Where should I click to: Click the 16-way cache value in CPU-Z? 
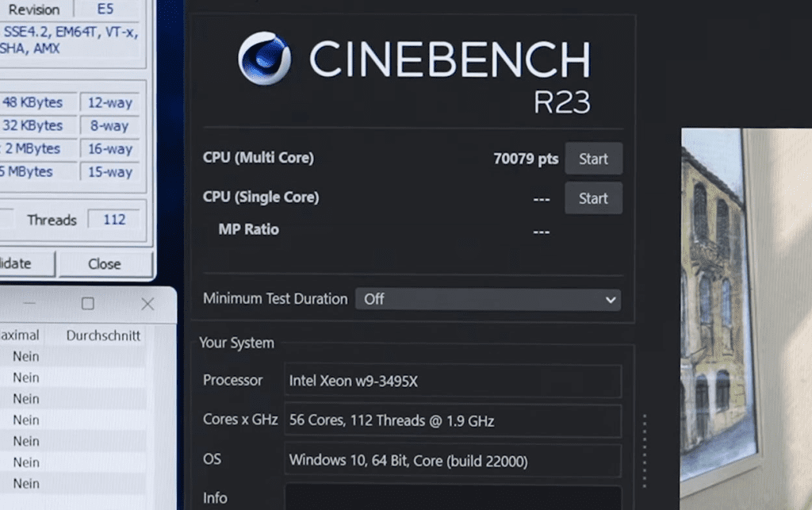click(109, 149)
